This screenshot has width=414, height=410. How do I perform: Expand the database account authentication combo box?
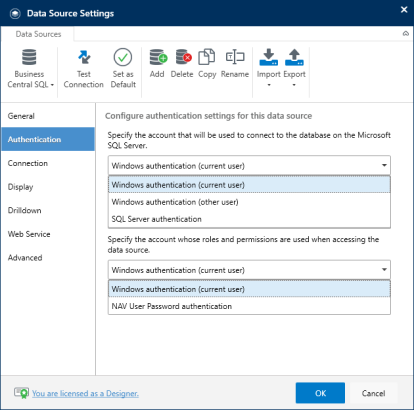click(x=249, y=165)
